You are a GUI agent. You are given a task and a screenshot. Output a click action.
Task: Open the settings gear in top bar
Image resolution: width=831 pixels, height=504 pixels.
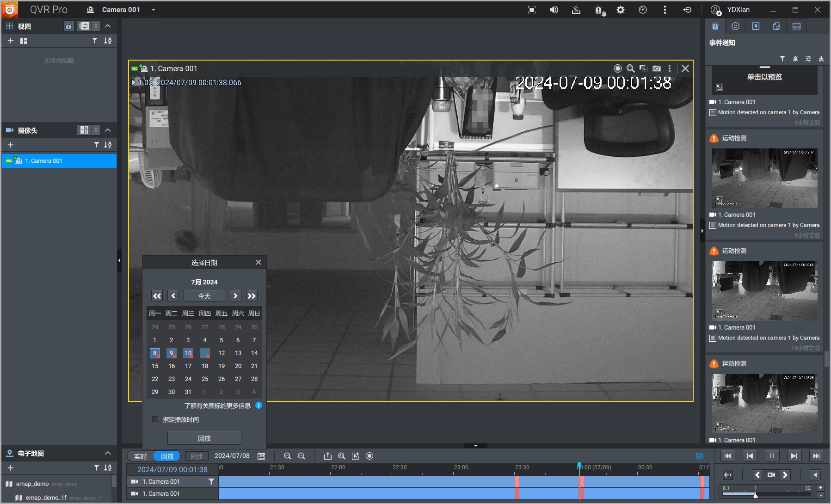pos(621,10)
